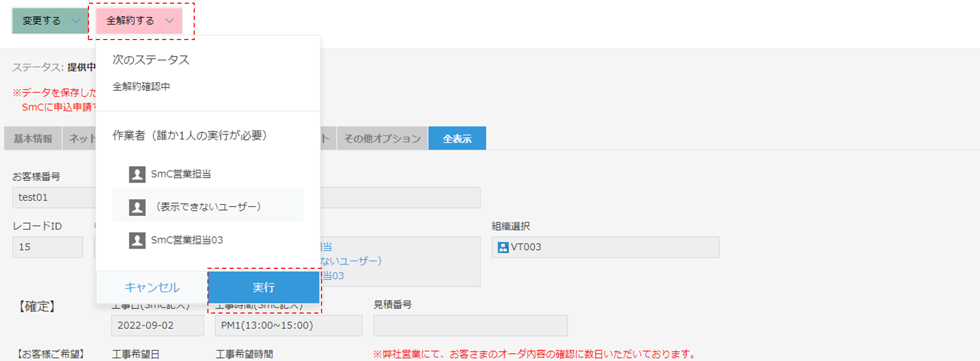Dismiss the popup with キャンセル
Viewport: 980px width, 361px height.
152,287
